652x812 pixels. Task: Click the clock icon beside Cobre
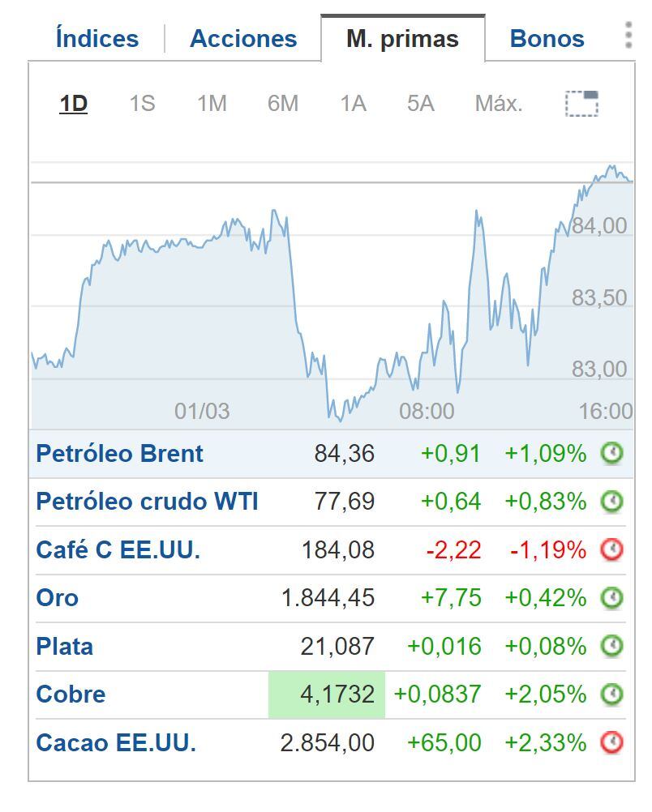(612, 694)
